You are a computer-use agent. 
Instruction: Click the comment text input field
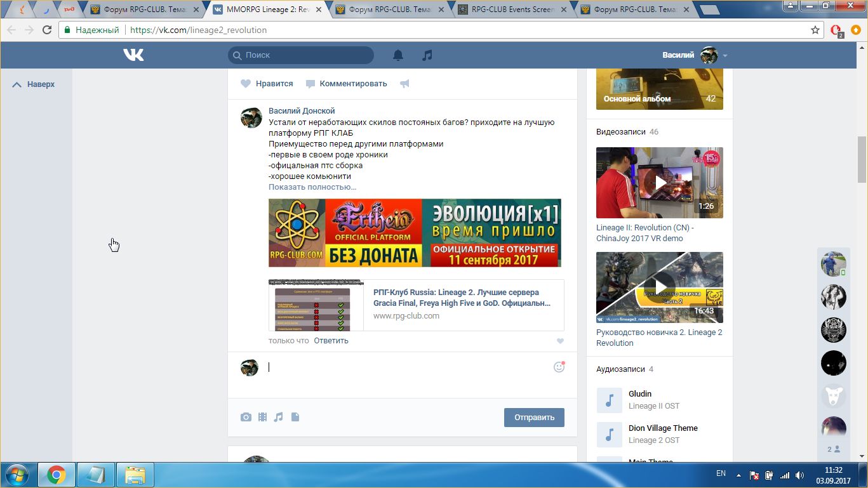tap(406, 367)
